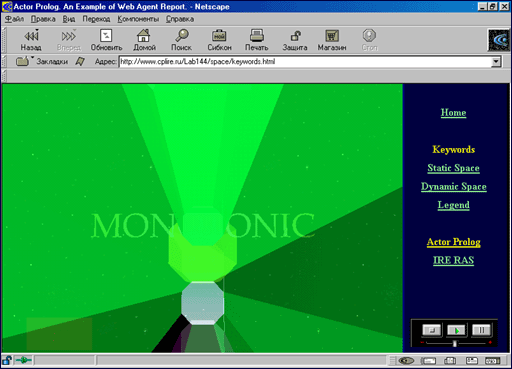
Task: Open the Справка menu
Action: [x=180, y=19]
